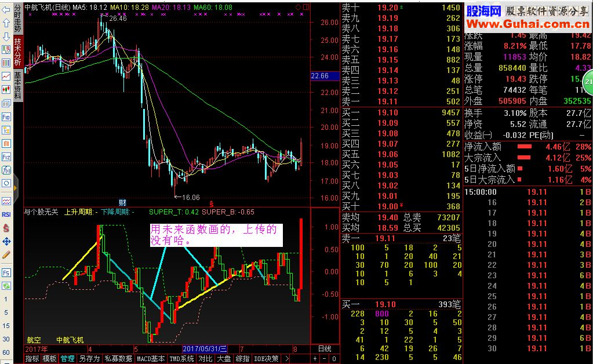Click the red S icon in sidebar

6,228
